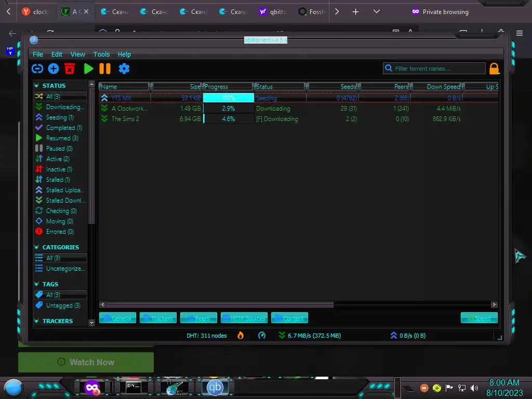Image resolution: width=532 pixels, height=399 pixels.
Task: Sort by the Name column header
Action: 125,87
